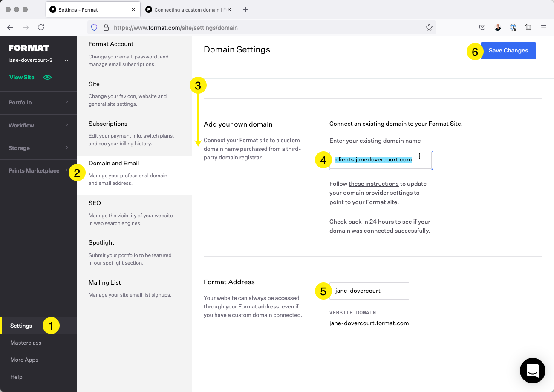The height and width of the screenshot is (392, 554).
Task: Expand the Storage sidebar section
Action: tap(38, 148)
